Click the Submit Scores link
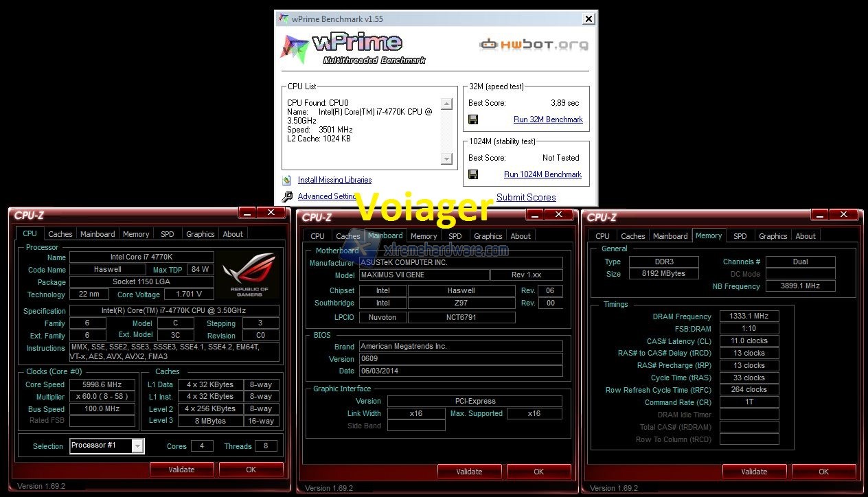The image size is (868, 497). [x=526, y=197]
